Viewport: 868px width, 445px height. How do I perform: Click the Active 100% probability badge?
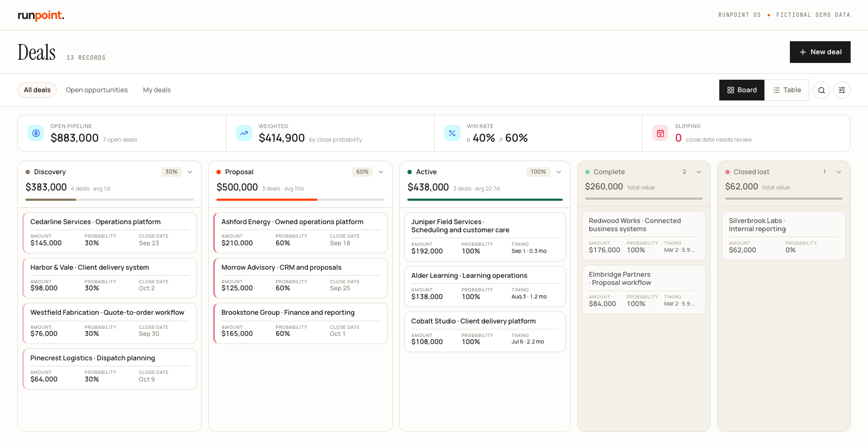538,172
